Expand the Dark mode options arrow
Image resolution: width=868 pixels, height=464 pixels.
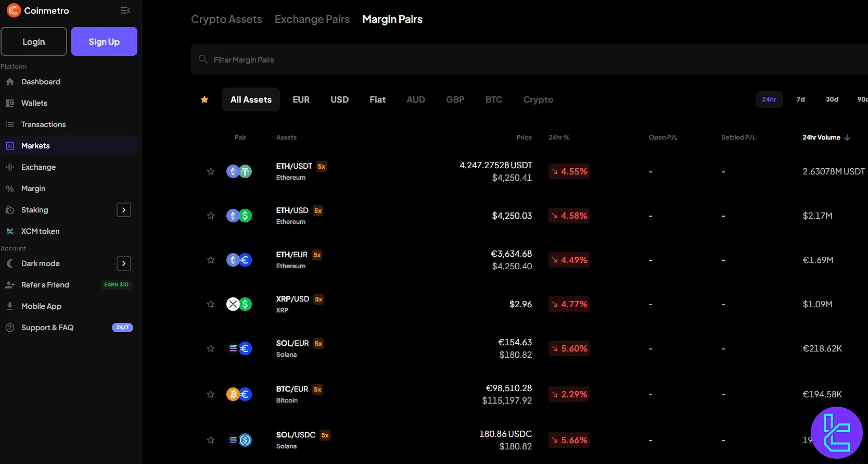(x=124, y=264)
